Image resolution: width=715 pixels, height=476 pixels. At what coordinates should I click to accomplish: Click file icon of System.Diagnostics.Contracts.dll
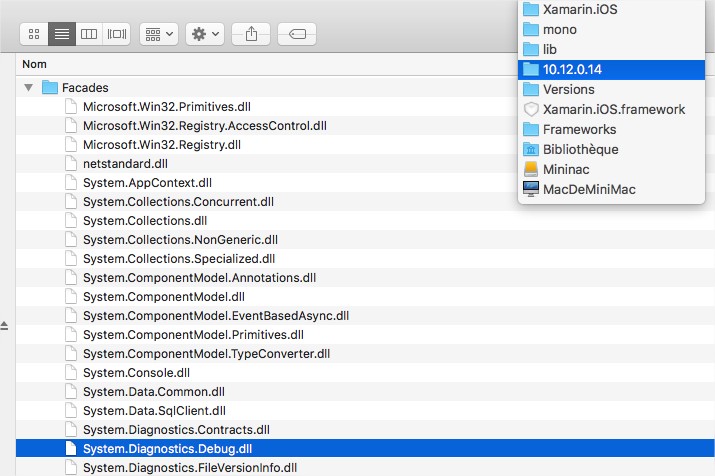tap(71, 429)
